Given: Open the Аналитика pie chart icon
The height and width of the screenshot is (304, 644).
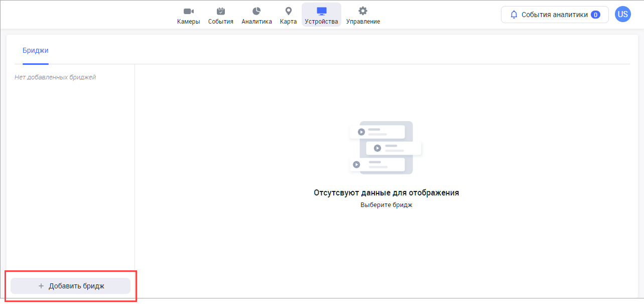Looking at the screenshot, I should pyautogui.click(x=256, y=11).
